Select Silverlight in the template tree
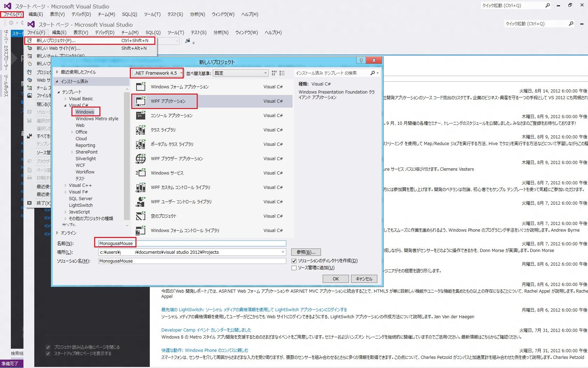The image size is (588, 368). coord(86,158)
